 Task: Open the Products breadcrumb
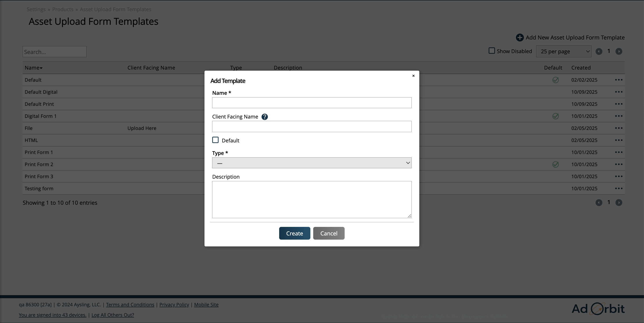click(x=63, y=9)
